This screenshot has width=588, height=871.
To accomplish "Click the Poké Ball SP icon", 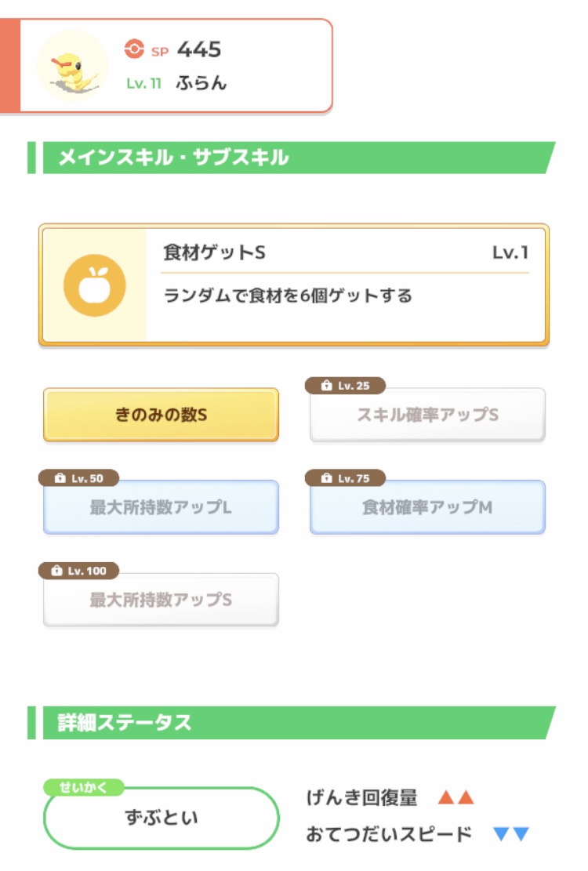I will (134, 49).
